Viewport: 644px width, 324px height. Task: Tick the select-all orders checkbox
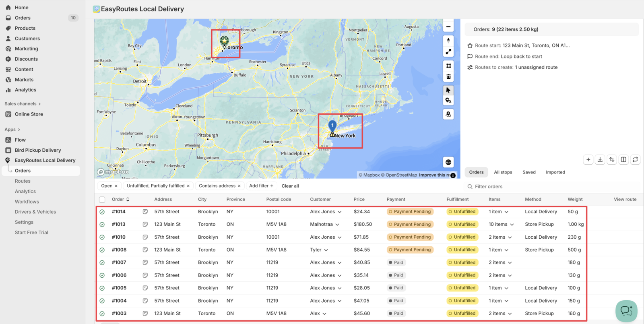pyautogui.click(x=102, y=200)
